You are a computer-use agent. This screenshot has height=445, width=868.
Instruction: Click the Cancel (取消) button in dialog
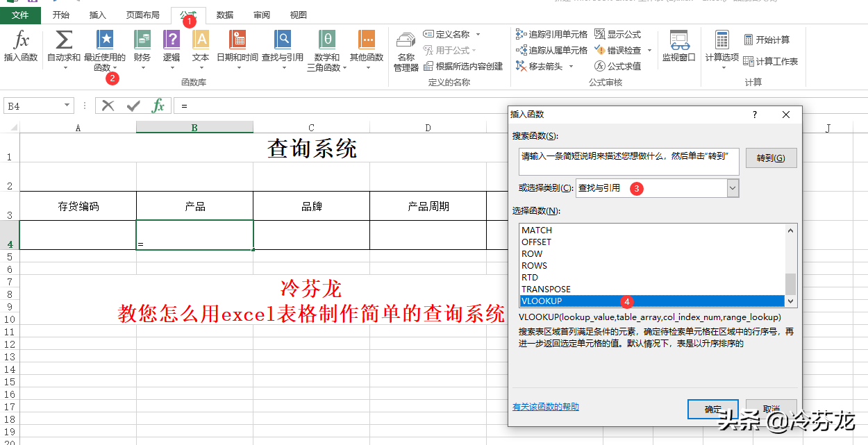click(771, 409)
